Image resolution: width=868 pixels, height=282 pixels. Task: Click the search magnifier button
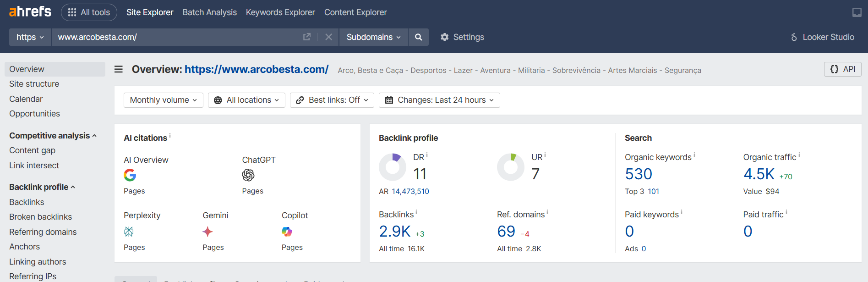coord(419,37)
